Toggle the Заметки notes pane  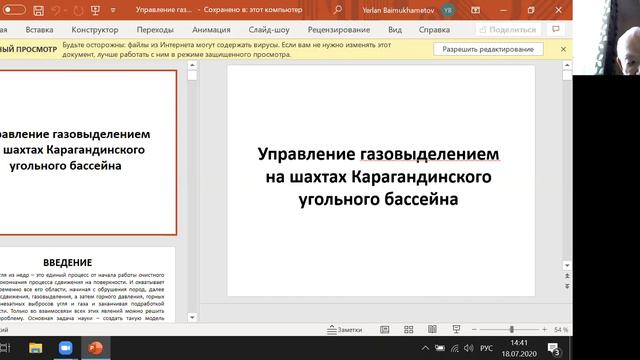(x=344, y=330)
